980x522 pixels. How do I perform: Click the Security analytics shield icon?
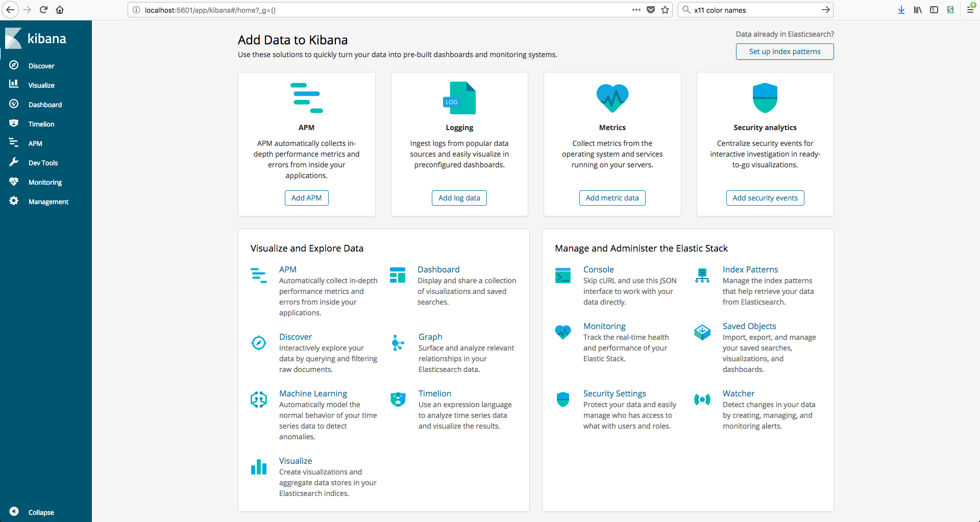click(x=765, y=98)
